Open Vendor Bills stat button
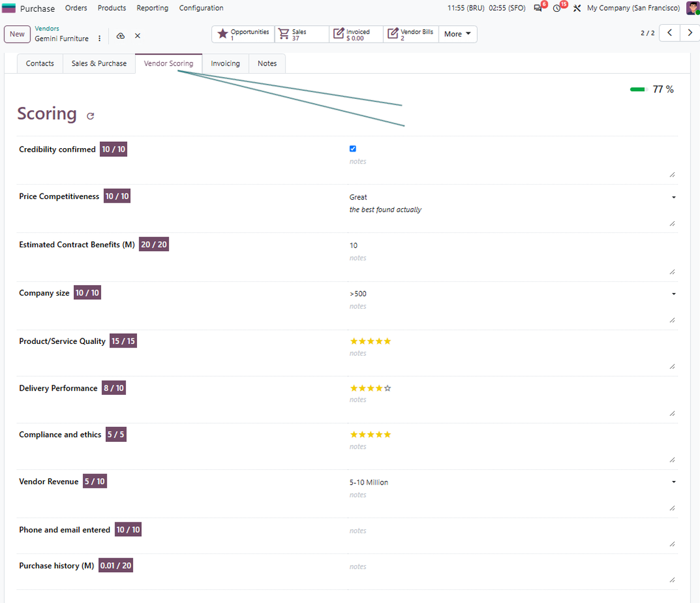 [x=411, y=34]
